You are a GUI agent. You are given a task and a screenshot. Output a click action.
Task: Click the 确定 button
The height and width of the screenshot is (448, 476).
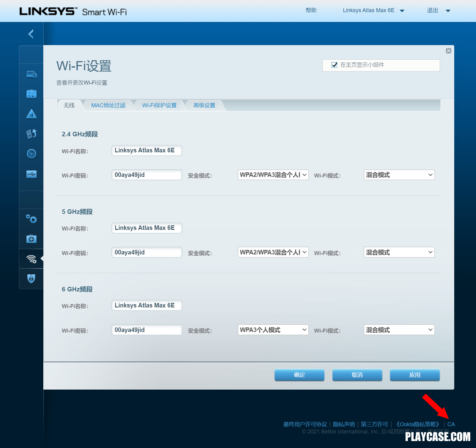299,375
